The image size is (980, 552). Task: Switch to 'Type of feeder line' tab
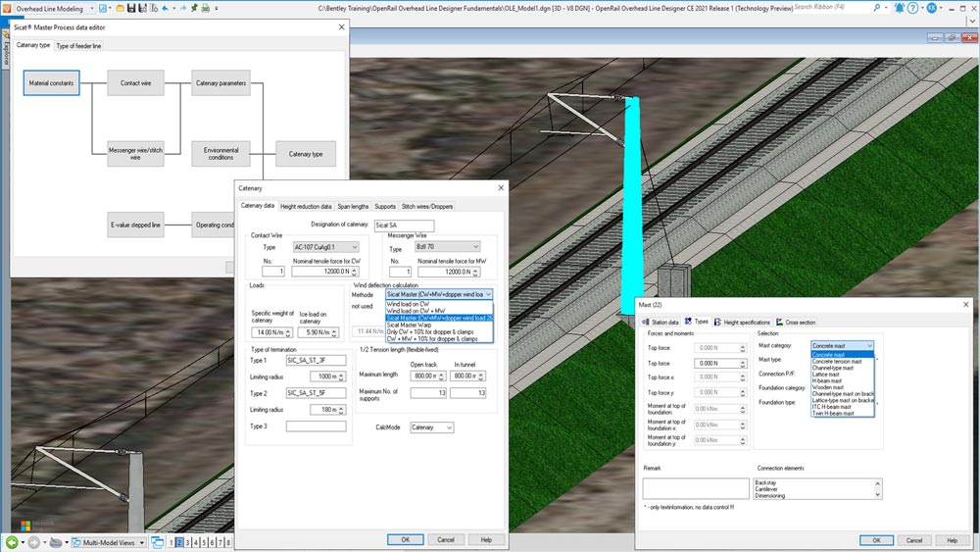point(78,46)
